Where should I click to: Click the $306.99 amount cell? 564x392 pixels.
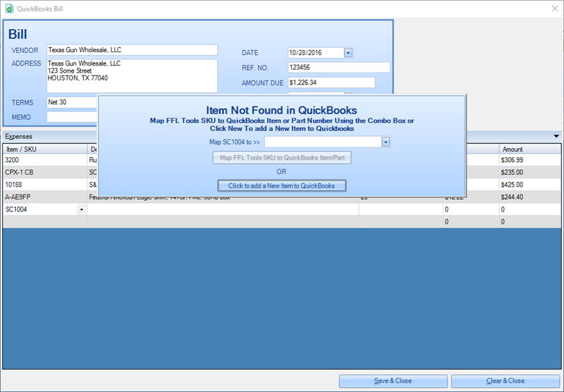(x=530, y=160)
